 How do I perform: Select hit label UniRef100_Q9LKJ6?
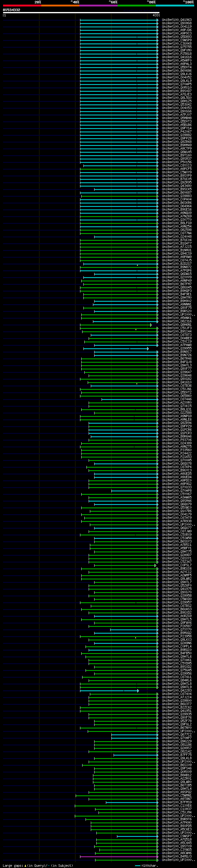(x=177, y=74)
